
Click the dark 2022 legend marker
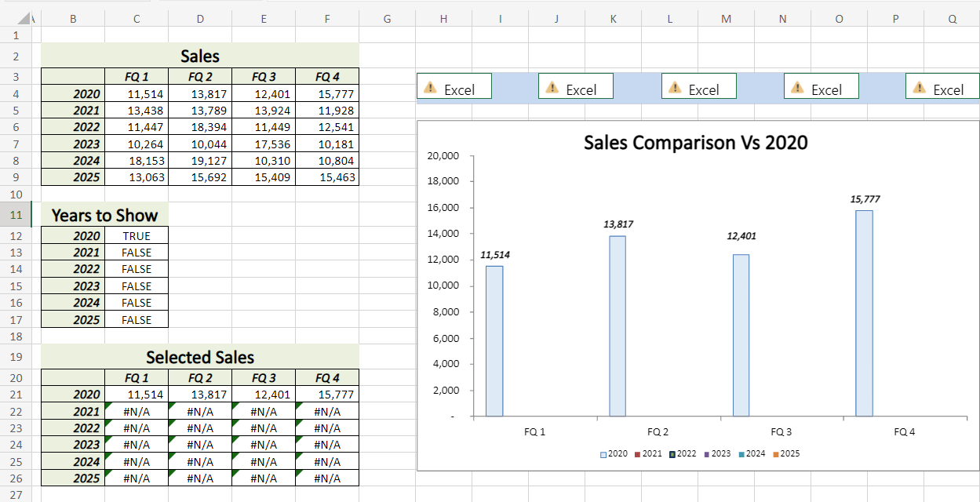(x=672, y=454)
